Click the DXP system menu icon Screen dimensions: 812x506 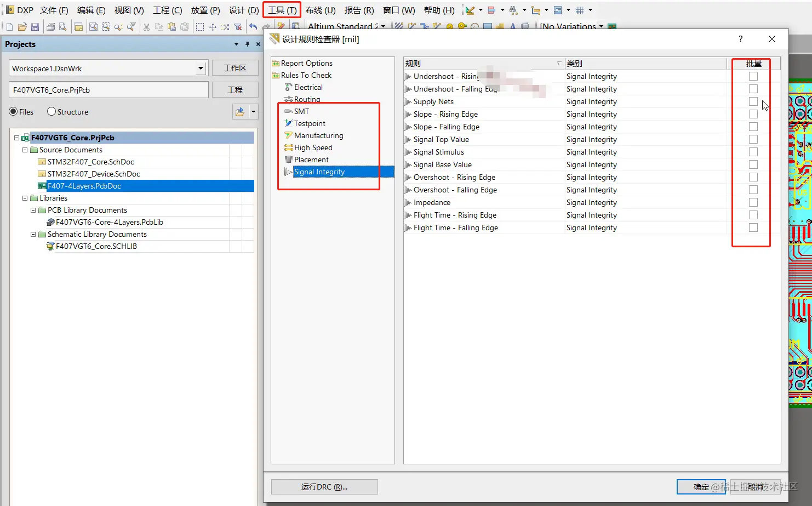[10, 10]
